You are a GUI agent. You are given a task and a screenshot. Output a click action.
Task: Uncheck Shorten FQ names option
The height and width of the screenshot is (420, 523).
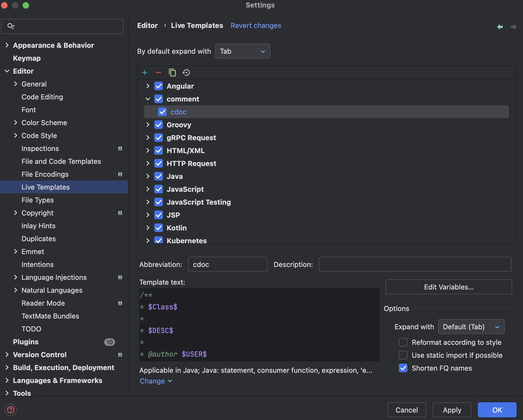(403, 368)
